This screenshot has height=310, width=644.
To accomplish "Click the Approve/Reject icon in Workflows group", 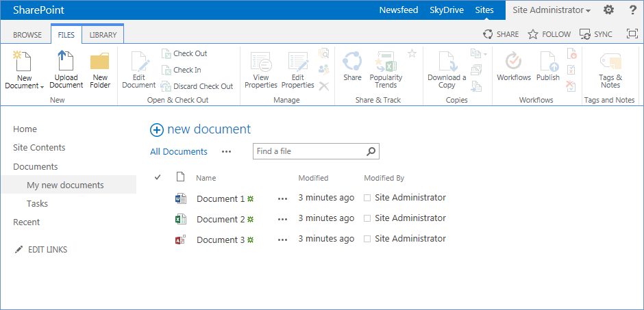I will (x=571, y=70).
